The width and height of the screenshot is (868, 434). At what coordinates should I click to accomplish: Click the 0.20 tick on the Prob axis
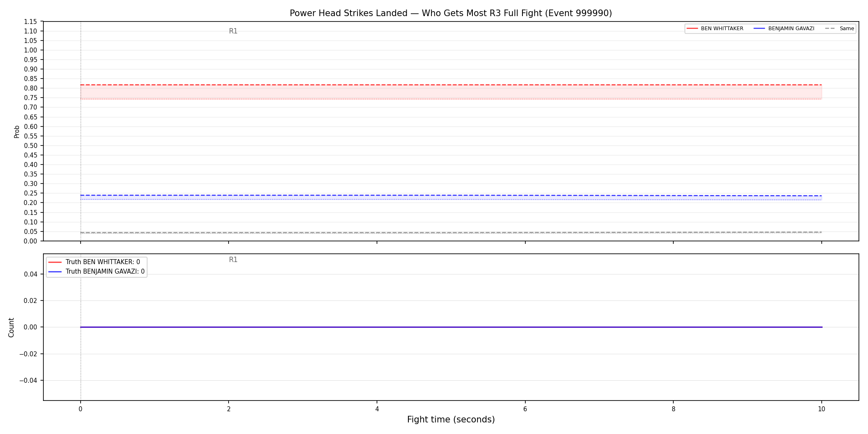click(x=30, y=203)
